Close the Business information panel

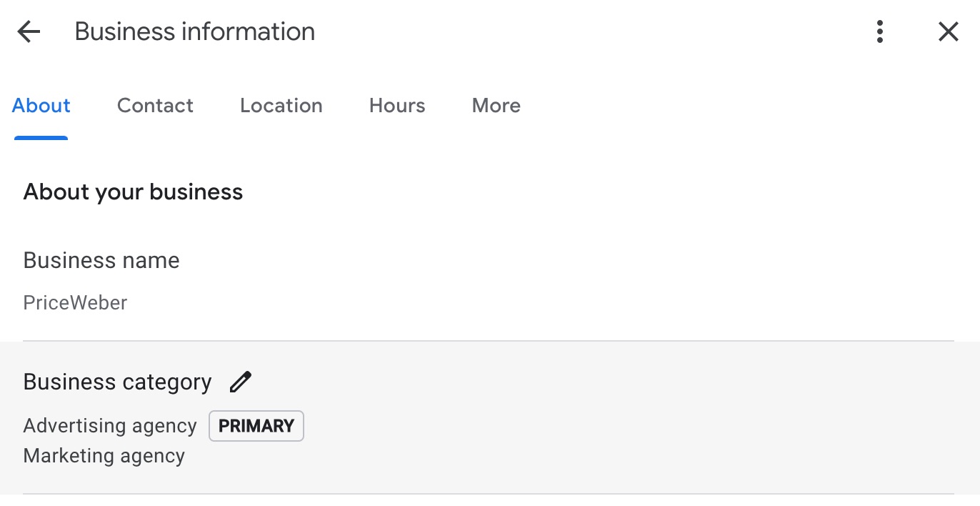pos(948,31)
